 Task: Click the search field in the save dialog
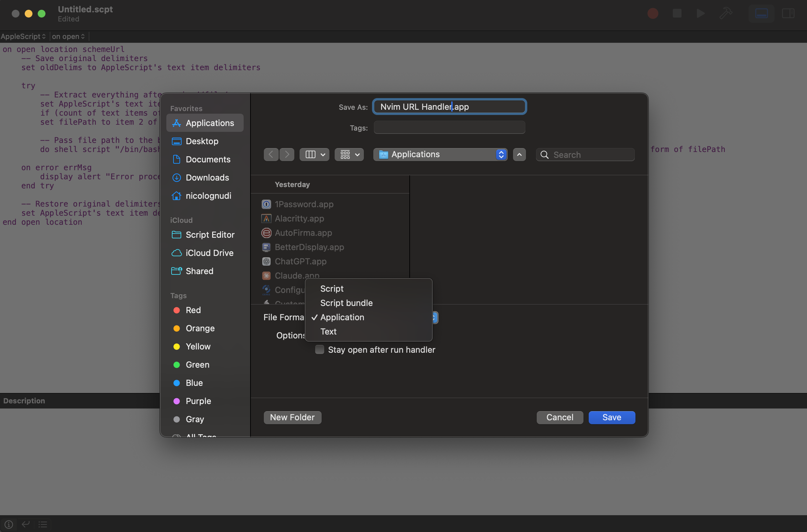pos(585,154)
